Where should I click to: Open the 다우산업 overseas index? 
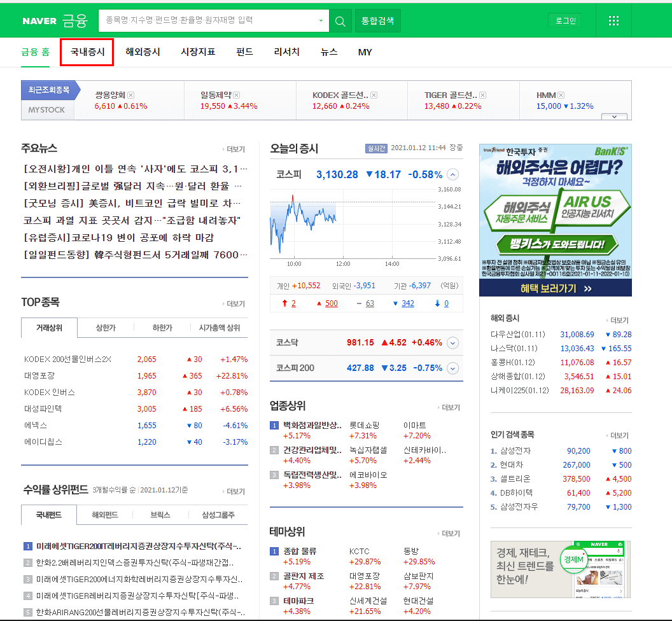pos(518,334)
